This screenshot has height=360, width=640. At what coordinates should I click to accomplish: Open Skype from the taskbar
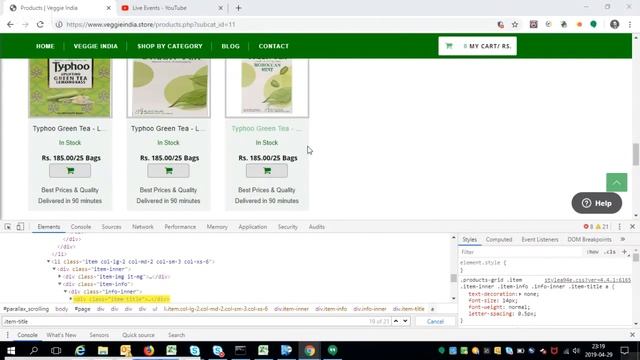(195, 351)
